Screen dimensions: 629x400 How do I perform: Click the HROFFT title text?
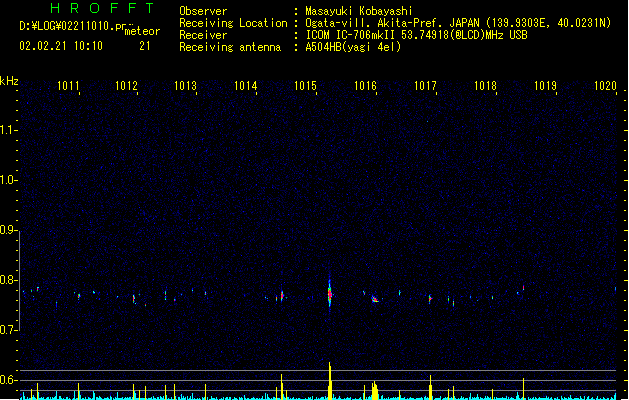pos(102,8)
